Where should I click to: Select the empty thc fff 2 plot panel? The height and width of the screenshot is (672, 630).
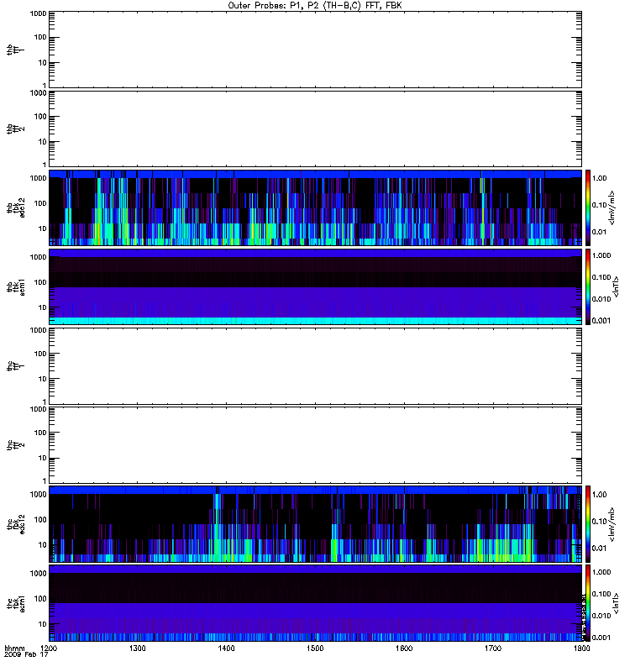[x=316, y=445]
